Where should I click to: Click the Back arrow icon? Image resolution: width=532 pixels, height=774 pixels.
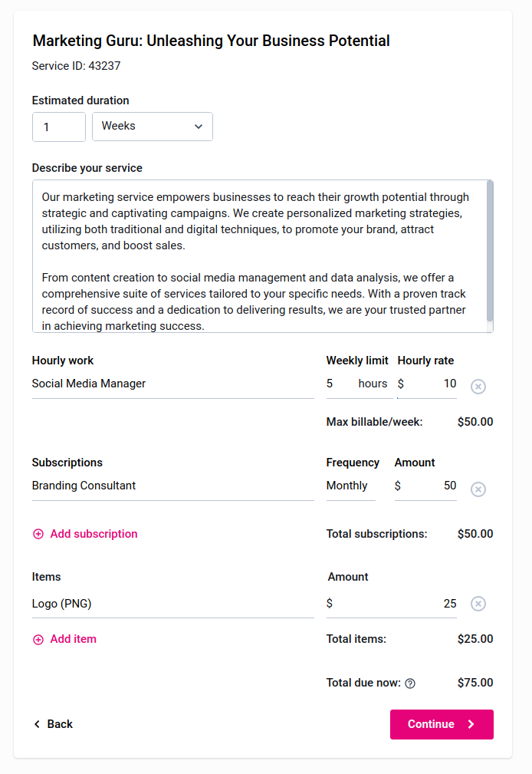tap(37, 724)
